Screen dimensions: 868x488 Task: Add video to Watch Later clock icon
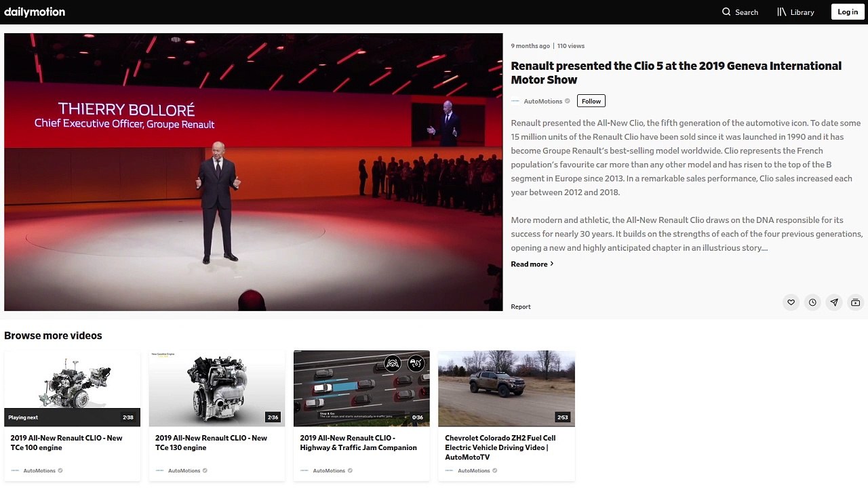click(x=812, y=302)
